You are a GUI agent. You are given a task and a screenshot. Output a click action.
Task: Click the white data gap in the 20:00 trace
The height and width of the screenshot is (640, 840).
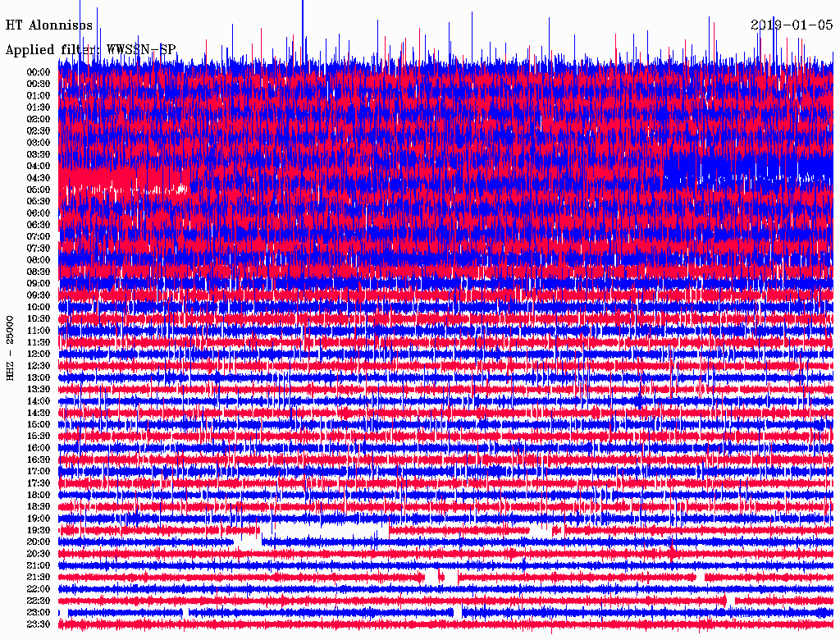248,540
